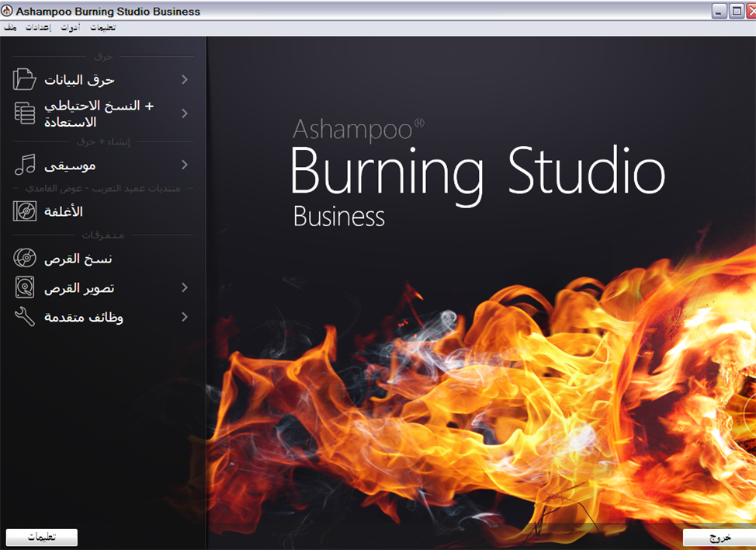The height and width of the screenshot is (550, 756).
Task: Minimize the Ashampoo Burning Studio window
Action: pyautogui.click(x=720, y=11)
